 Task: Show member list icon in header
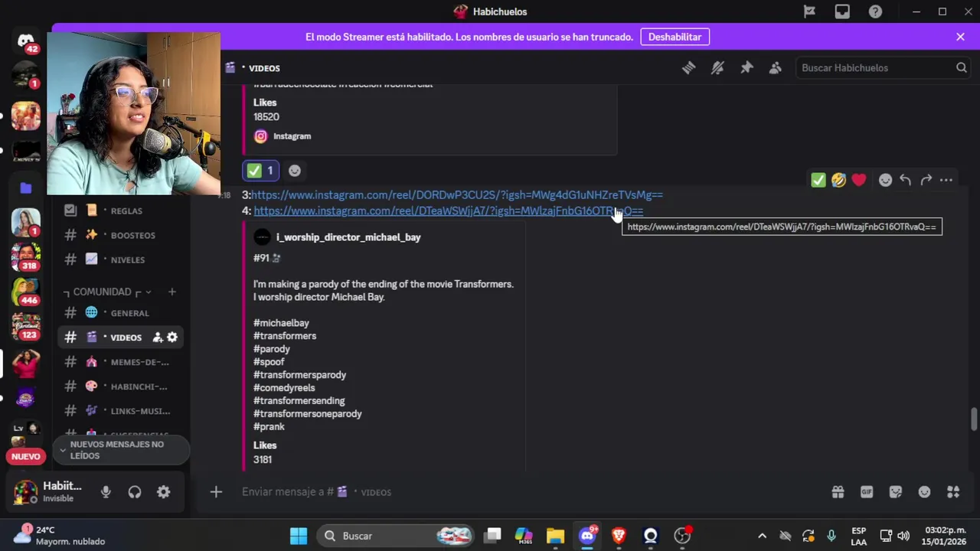776,68
